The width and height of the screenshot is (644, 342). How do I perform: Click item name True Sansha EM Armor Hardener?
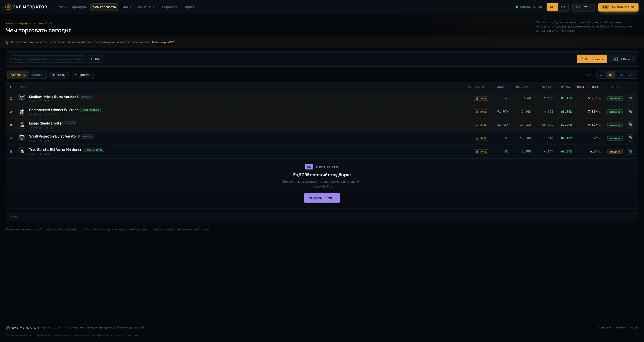(55, 150)
